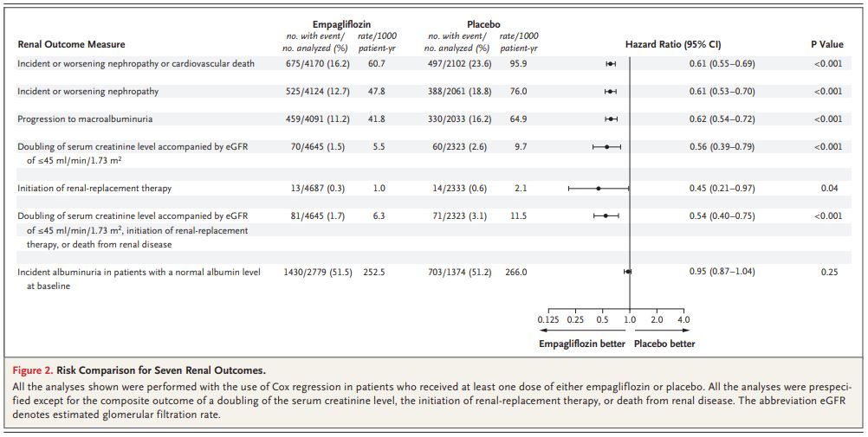Screen dimensions: 868x437
Task: Click the P value of 0.25
Action: [829, 272]
